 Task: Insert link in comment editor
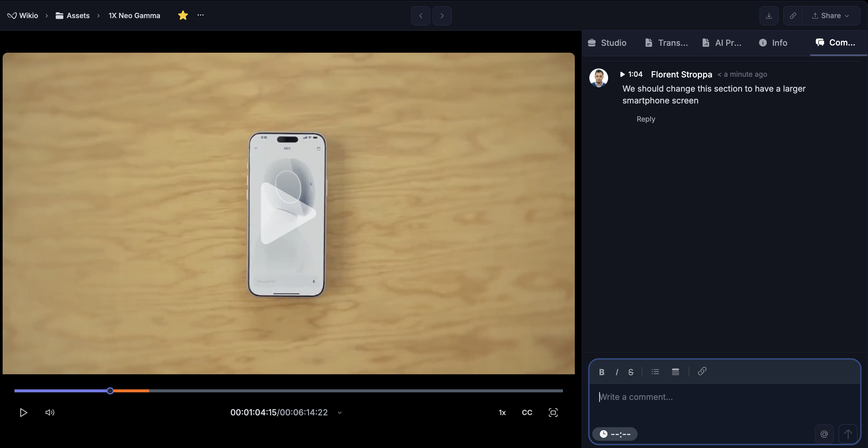[x=702, y=371]
